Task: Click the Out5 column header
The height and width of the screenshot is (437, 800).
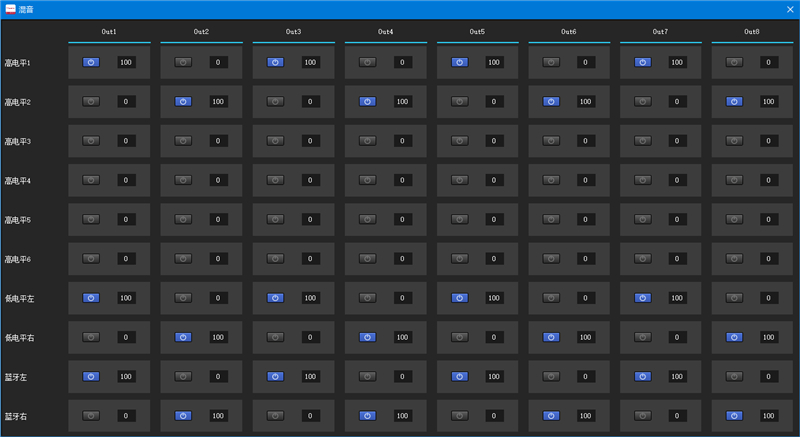Action: [477, 32]
